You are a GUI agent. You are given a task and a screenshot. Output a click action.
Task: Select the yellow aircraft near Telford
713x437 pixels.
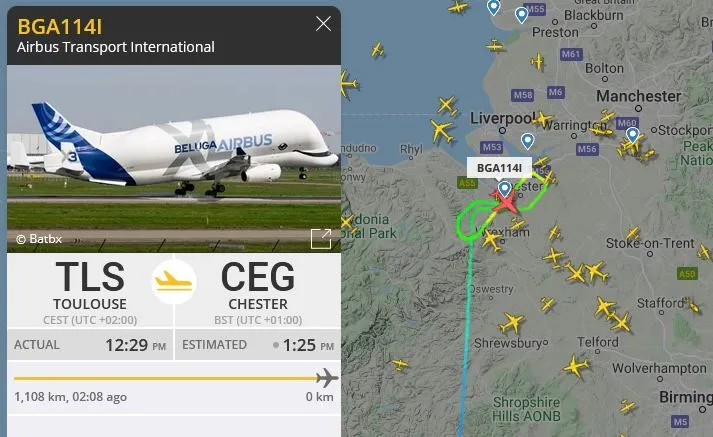[x=576, y=367]
